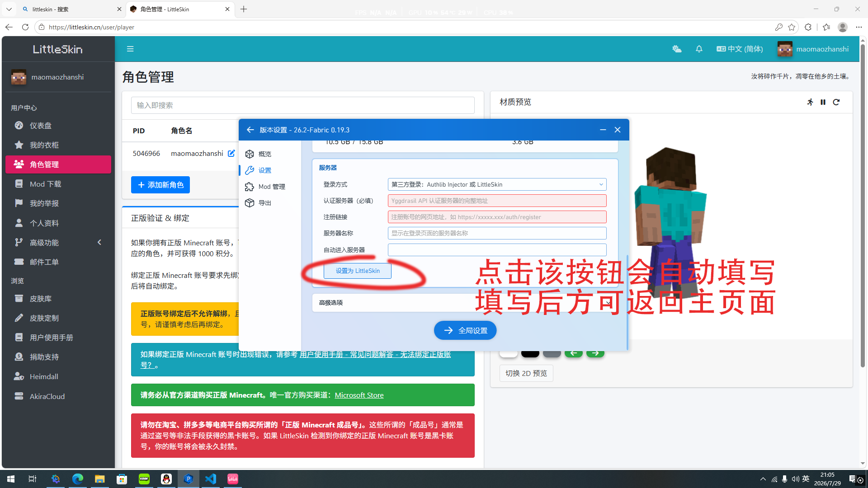Open the 用户使用手册 - 常见问题解答 link
The width and height of the screenshot is (868, 488).
375,354
